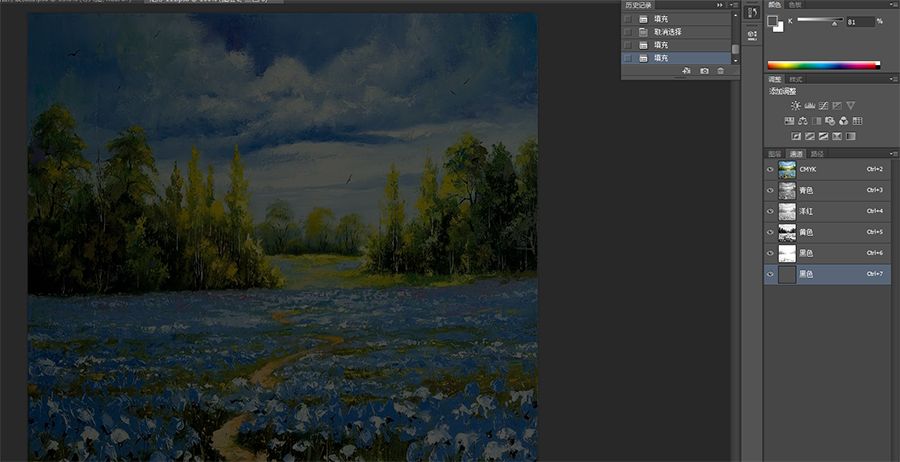
Task: Add a Hue/Saturation adjustment
Action: pyautogui.click(x=789, y=121)
